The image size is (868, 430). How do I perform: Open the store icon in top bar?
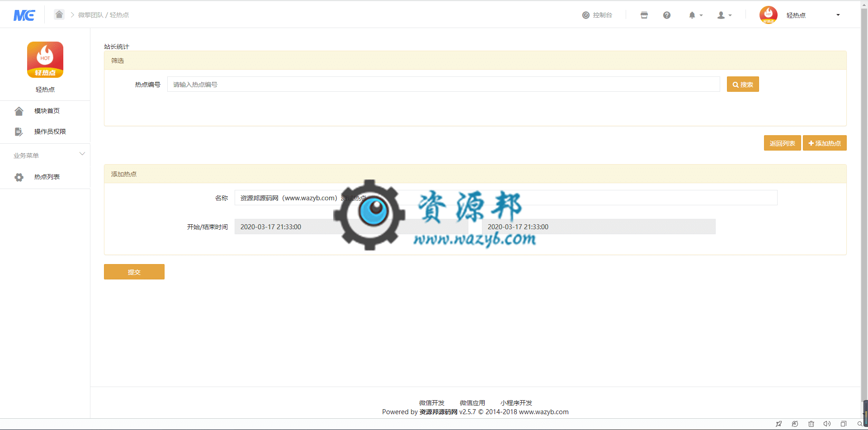click(x=644, y=15)
